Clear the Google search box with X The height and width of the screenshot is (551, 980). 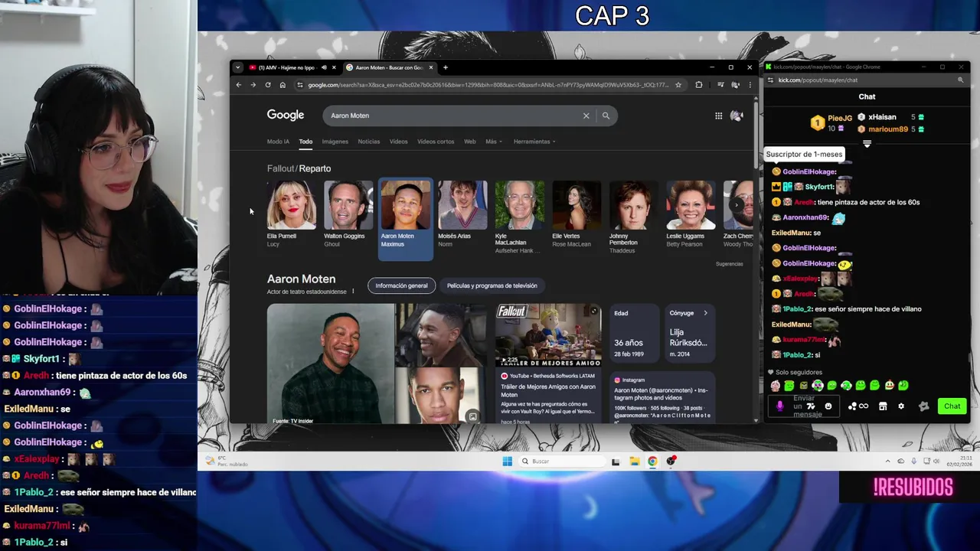pos(586,116)
